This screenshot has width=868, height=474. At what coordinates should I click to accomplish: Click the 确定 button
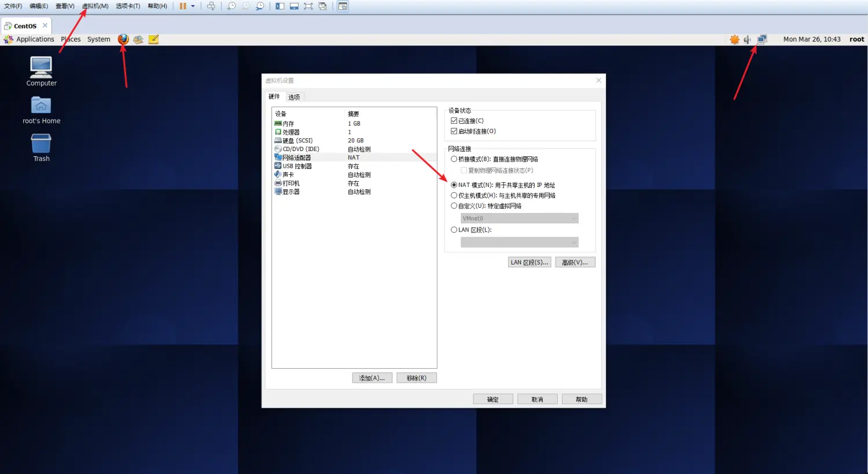[x=493, y=399]
